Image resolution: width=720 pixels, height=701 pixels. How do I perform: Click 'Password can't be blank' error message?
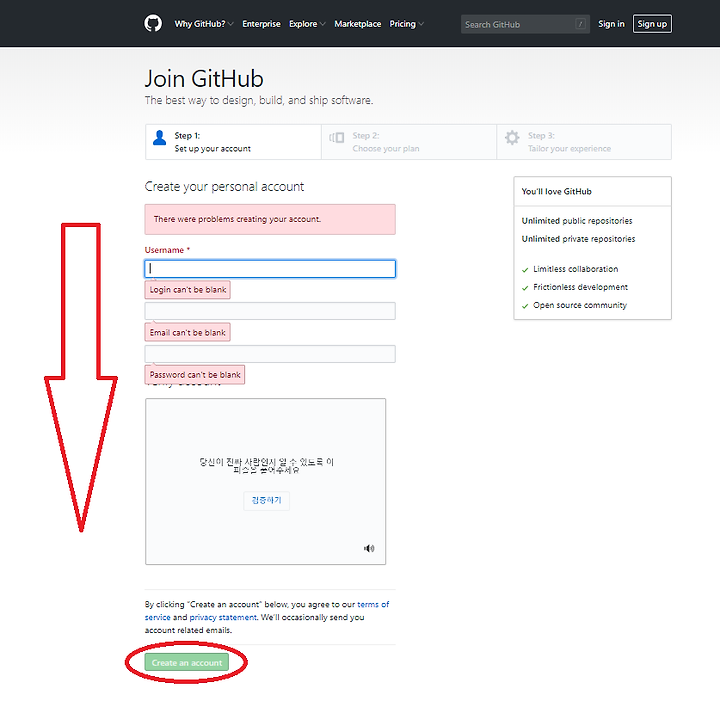pos(195,375)
